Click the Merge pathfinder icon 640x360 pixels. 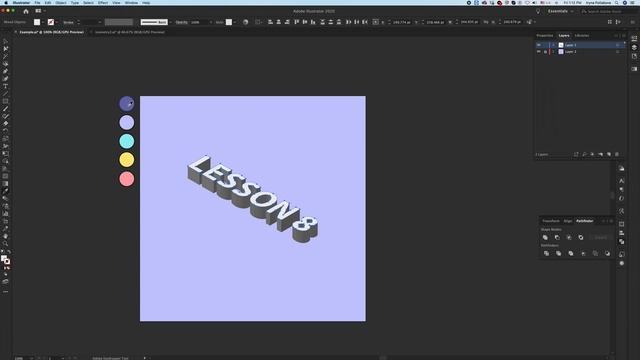[571, 253]
